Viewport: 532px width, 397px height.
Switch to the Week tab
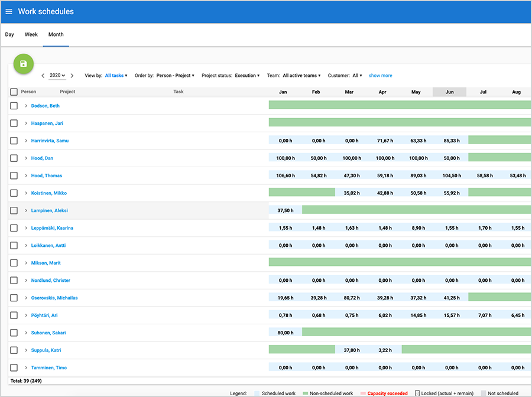[x=31, y=35]
